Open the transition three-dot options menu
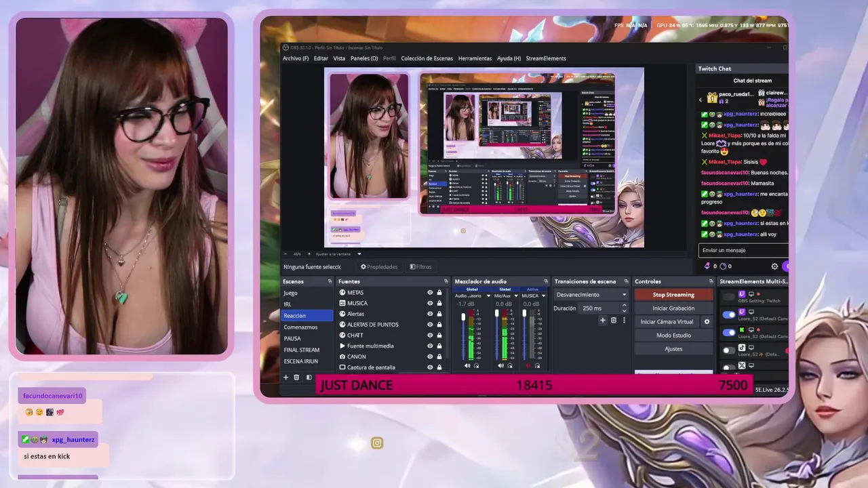The image size is (868, 488). click(624, 321)
